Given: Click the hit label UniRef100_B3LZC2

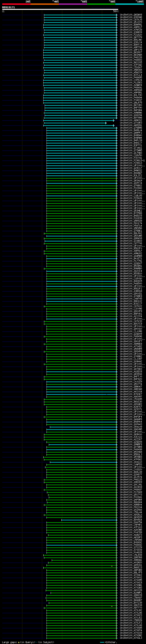Looking at the screenshot, I should [x=131, y=175].
